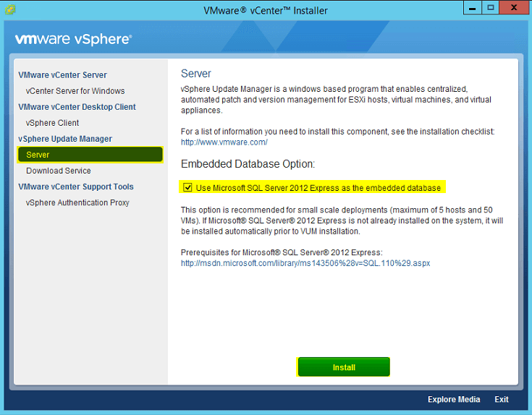Image resolution: width=532 pixels, height=415 pixels.
Task: Click Exit at bottom right
Action: [x=502, y=399]
